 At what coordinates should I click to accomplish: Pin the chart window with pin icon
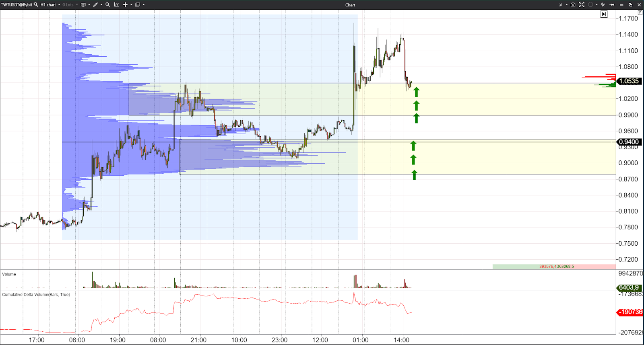click(x=612, y=5)
